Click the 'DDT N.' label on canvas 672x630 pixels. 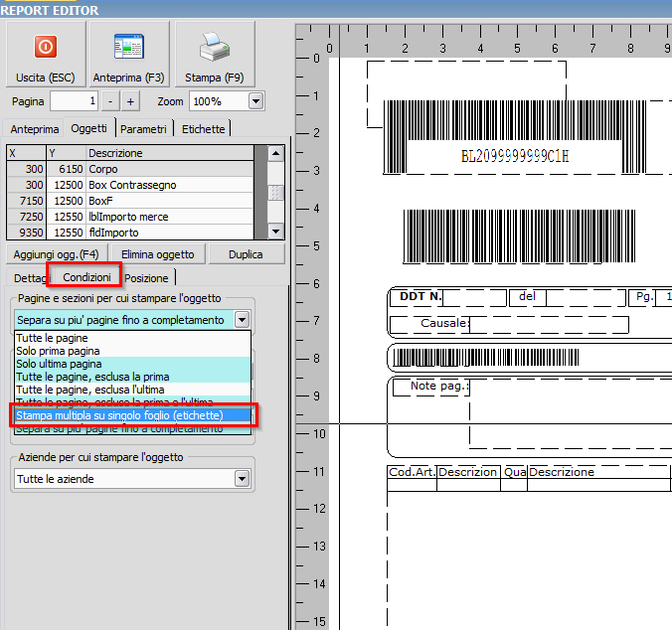(x=420, y=296)
